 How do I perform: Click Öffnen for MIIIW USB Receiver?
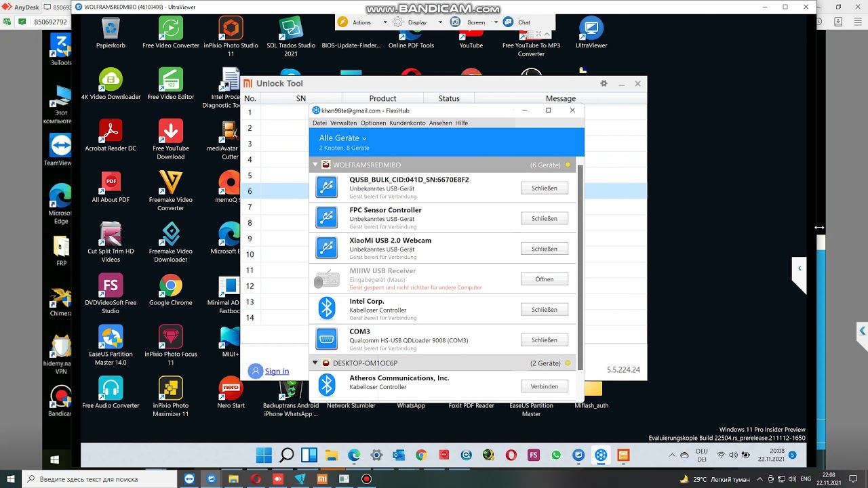(x=545, y=279)
